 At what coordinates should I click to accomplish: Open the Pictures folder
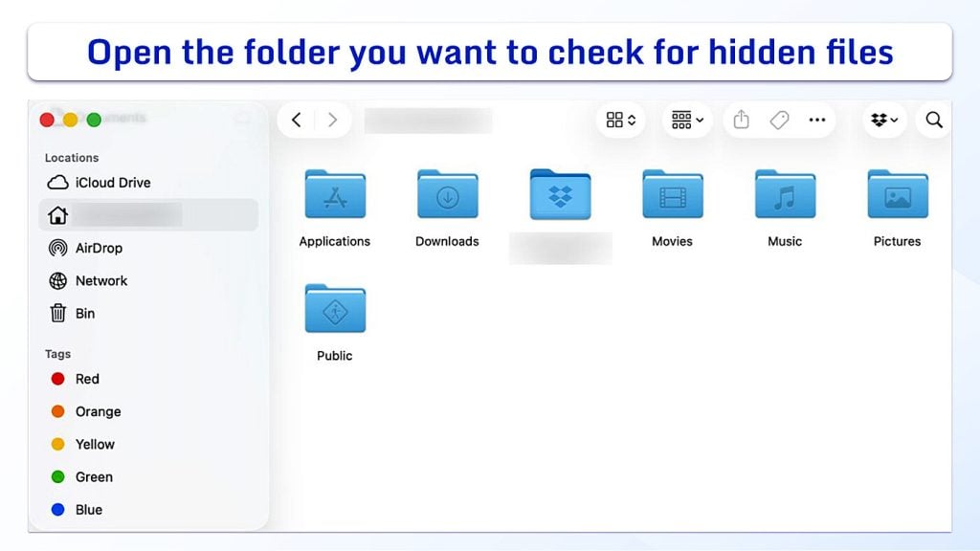[898, 194]
